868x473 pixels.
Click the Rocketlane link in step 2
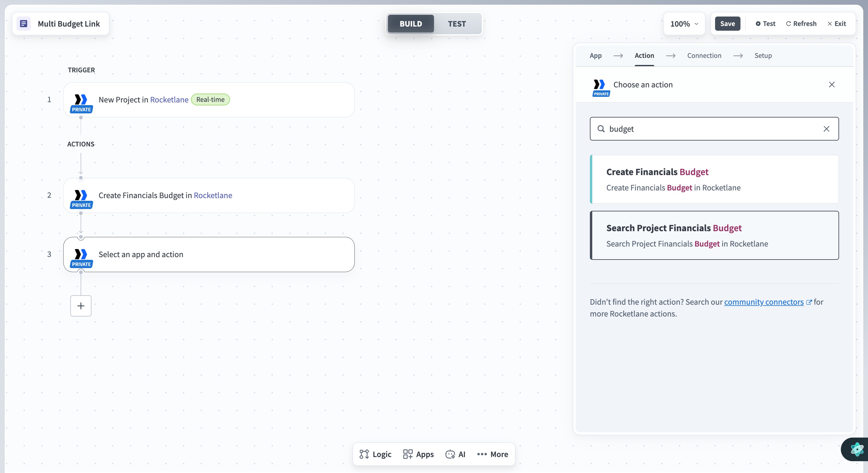213,195
